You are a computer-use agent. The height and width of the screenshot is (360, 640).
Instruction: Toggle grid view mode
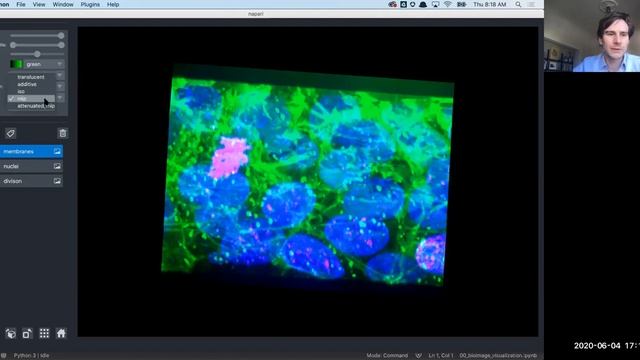44,333
